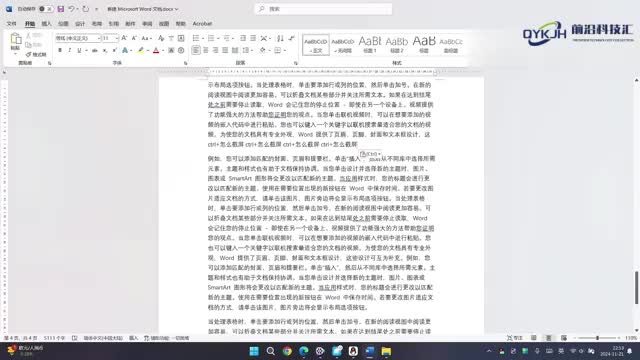This screenshot has height=360, width=640.
Task: Click the Sort icon
Action: (x=280, y=38)
